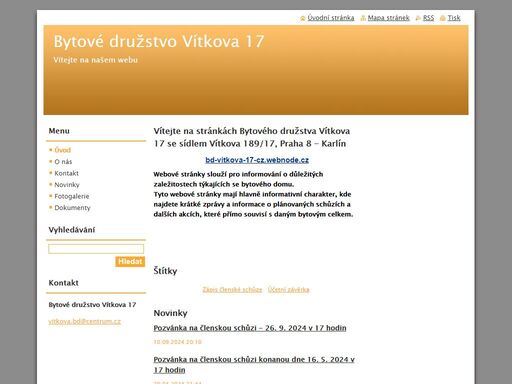512x384 pixels.
Task: Click the Účetní závěrka tag
Action: pos(289,290)
